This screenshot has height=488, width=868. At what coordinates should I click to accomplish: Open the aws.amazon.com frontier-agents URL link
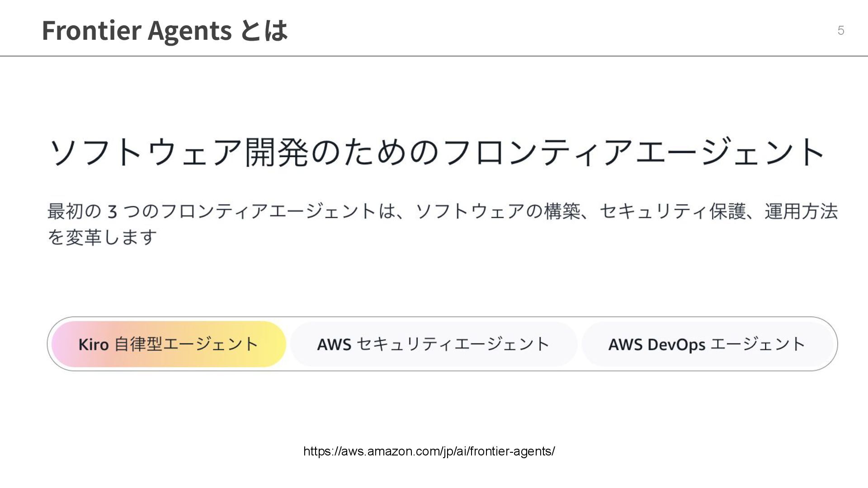point(429,451)
